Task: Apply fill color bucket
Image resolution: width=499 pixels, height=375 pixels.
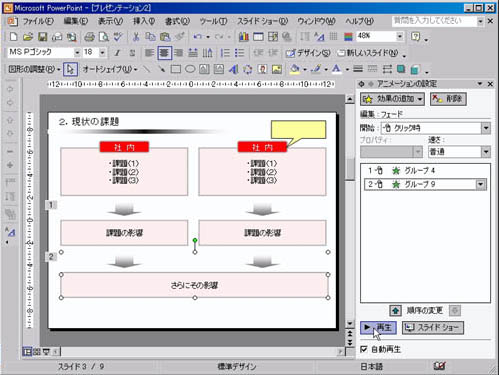Action: click(294, 69)
